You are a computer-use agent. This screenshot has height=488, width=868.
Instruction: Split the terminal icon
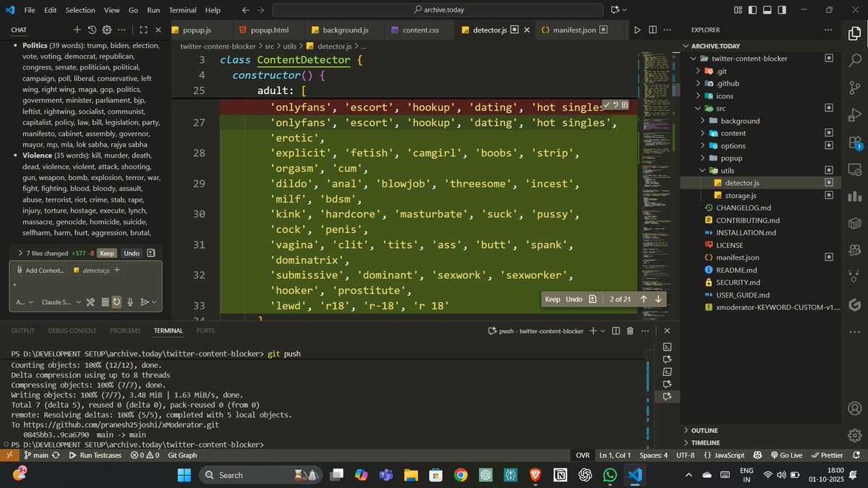click(616, 330)
